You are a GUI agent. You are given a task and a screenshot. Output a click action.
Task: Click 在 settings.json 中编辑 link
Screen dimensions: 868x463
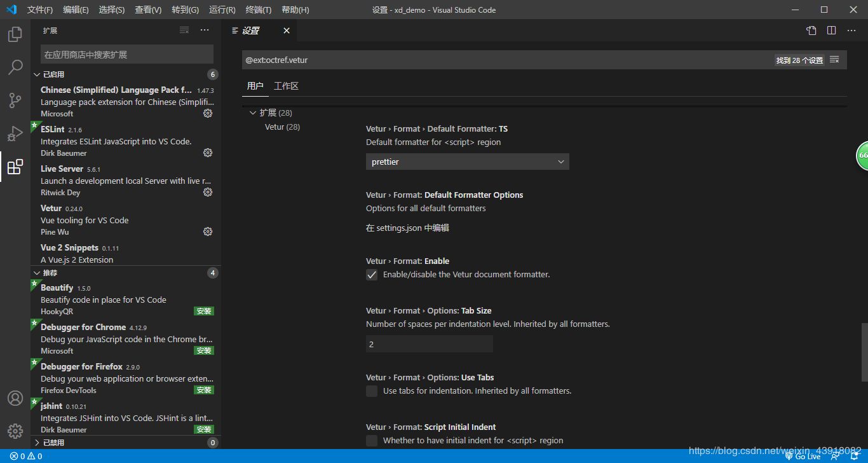click(x=407, y=228)
